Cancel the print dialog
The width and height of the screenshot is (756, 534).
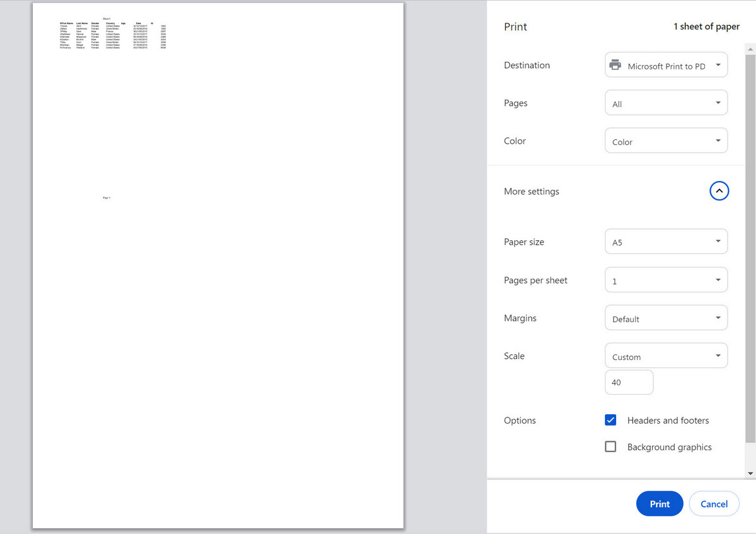(x=714, y=503)
